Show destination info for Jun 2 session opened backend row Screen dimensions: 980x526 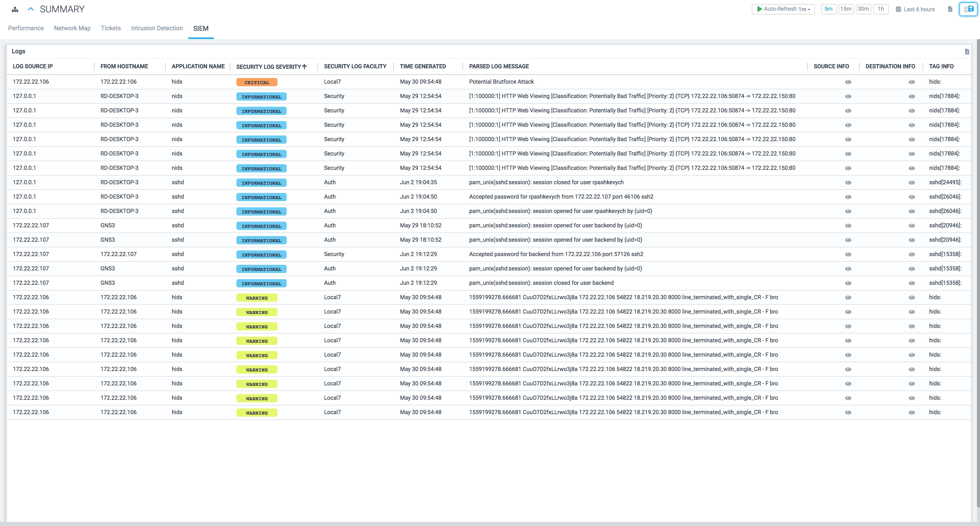point(912,269)
